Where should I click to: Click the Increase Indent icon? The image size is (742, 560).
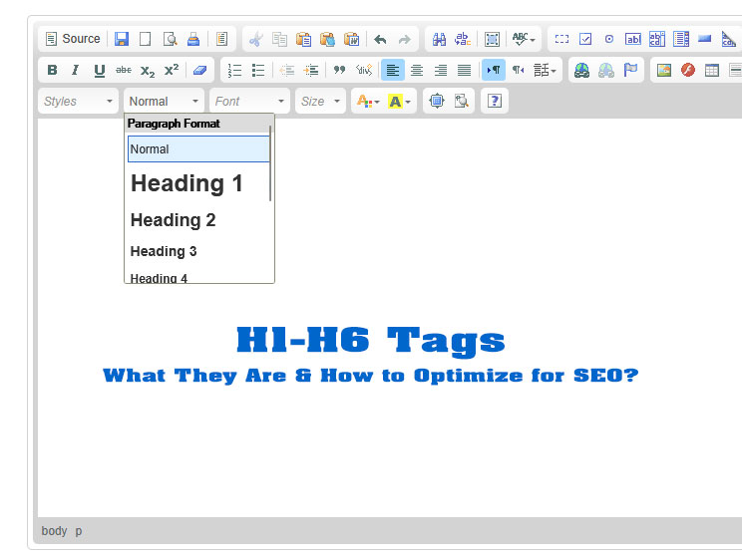tap(311, 70)
